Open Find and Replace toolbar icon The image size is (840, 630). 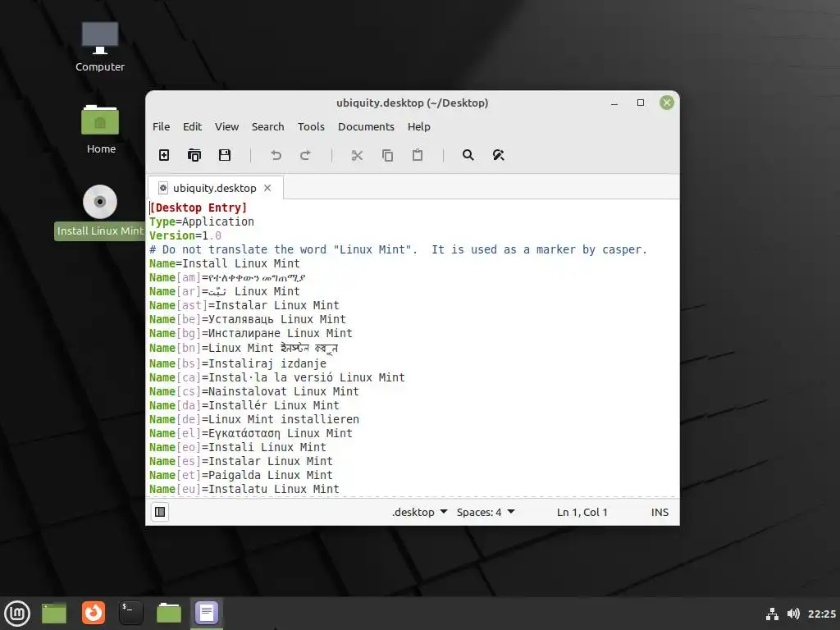tap(498, 155)
